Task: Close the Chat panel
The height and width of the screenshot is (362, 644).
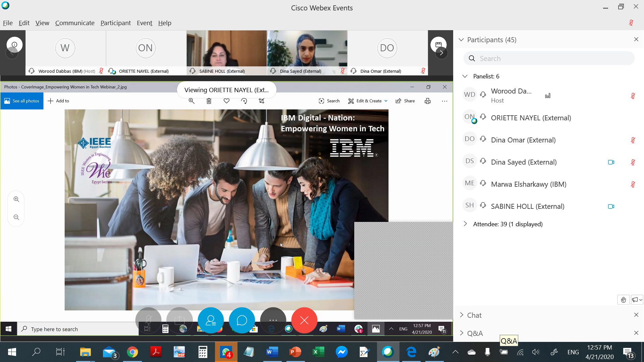Action: point(636,315)
